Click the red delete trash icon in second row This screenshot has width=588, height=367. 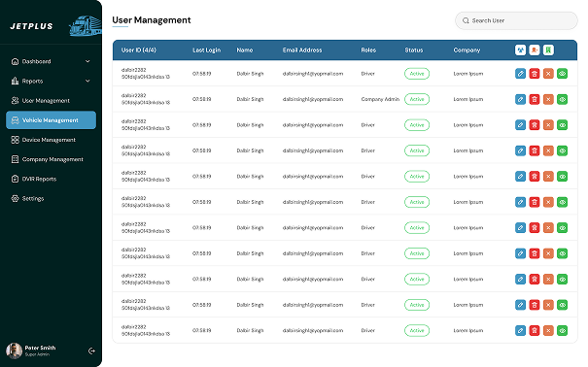(x=534, y=99)
